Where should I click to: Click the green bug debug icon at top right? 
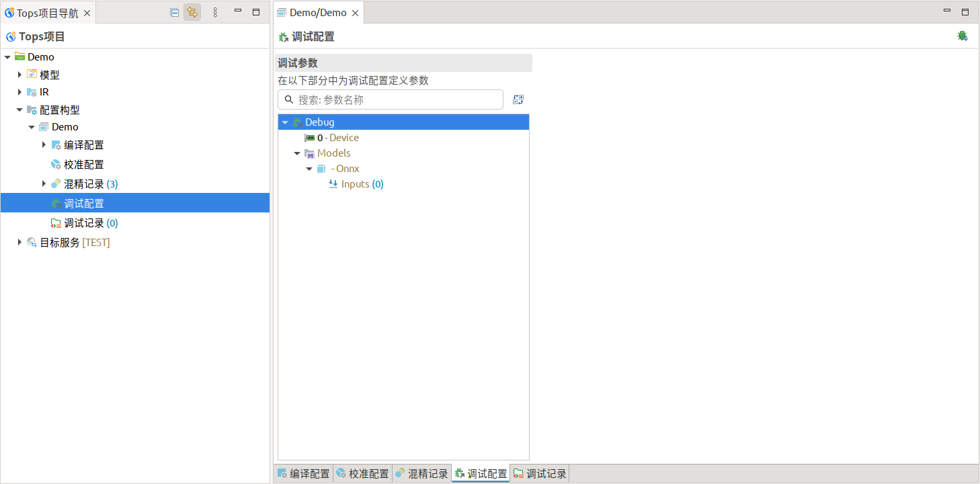963,36
